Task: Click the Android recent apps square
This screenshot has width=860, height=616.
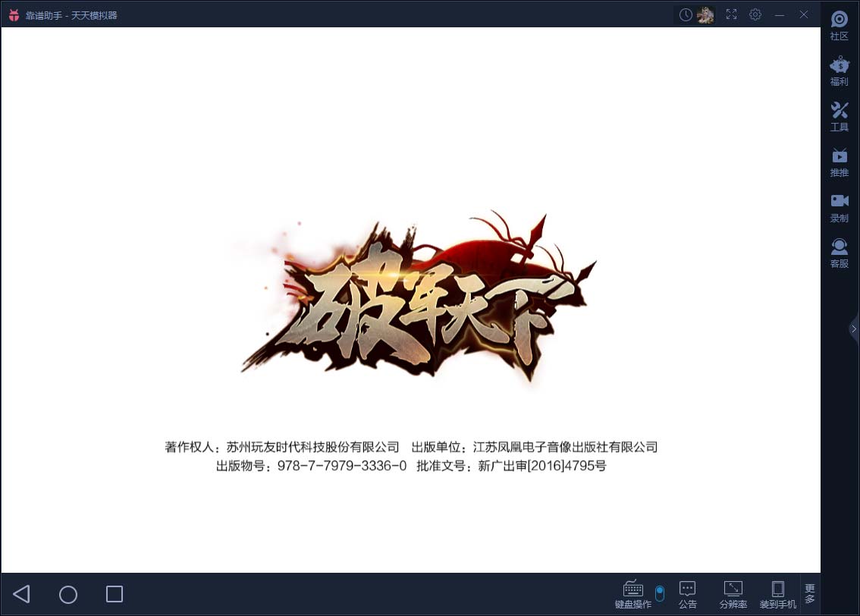Action: point(114,594)
